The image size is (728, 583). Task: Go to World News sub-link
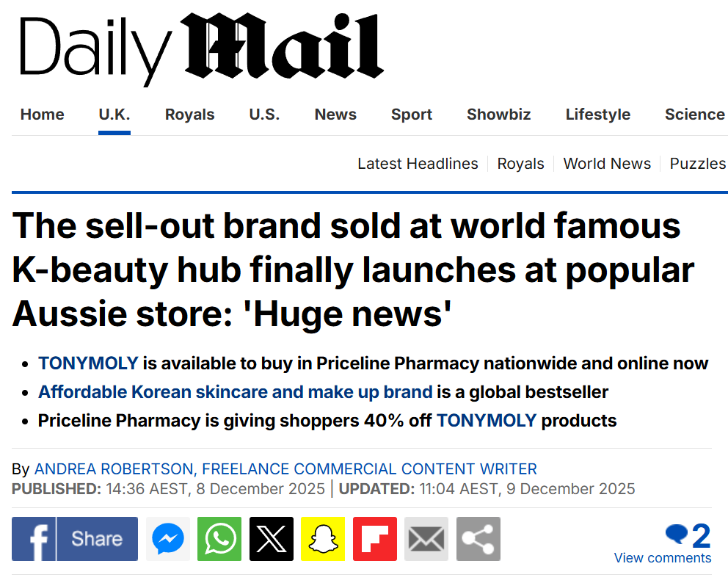(x=608, y=164)
